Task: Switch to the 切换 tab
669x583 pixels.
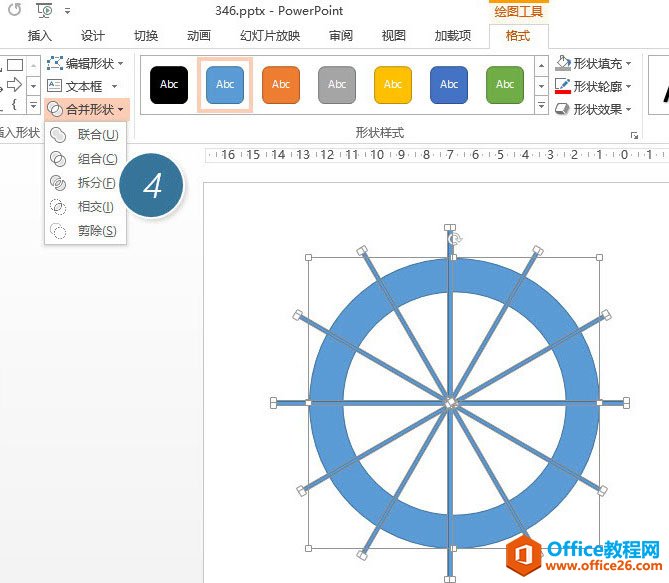Action: point(146,36)
